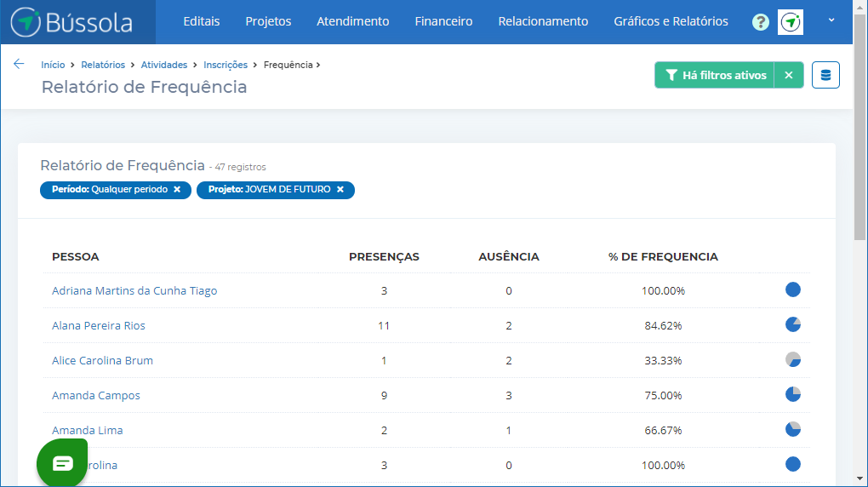Screen dimensions: 868x487
Task: Remove the Projeto JOVEM DE FUTURO filter
Action: [x=340, y=190]
